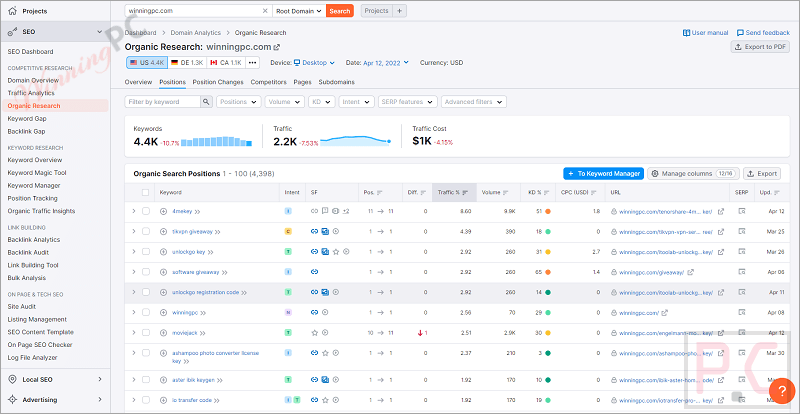The image size is (800, 414).
Task: Click the To Keyword Manager button
Action: tap(604, 174)
